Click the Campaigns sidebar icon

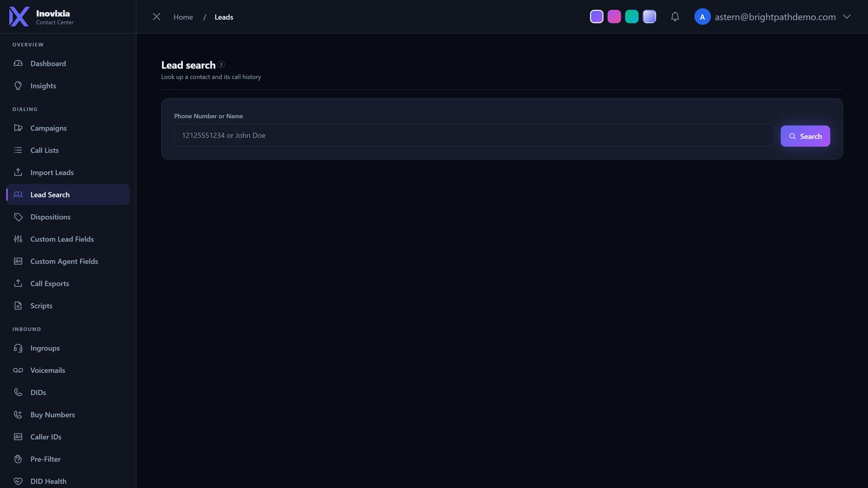coord(18,128)
